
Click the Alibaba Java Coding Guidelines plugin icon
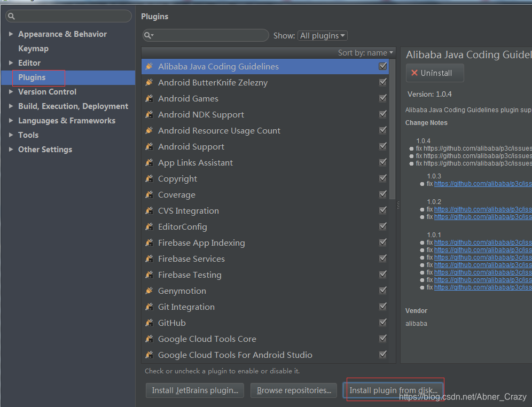(149, 66)
